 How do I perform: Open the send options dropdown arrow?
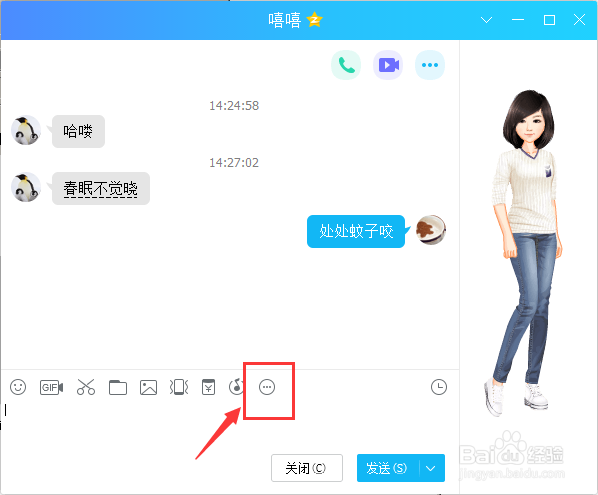(431, 468)
